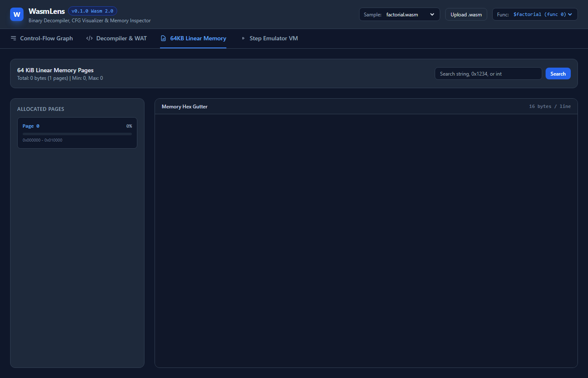Open the Control-Flow Graph tab

point(42,38)
